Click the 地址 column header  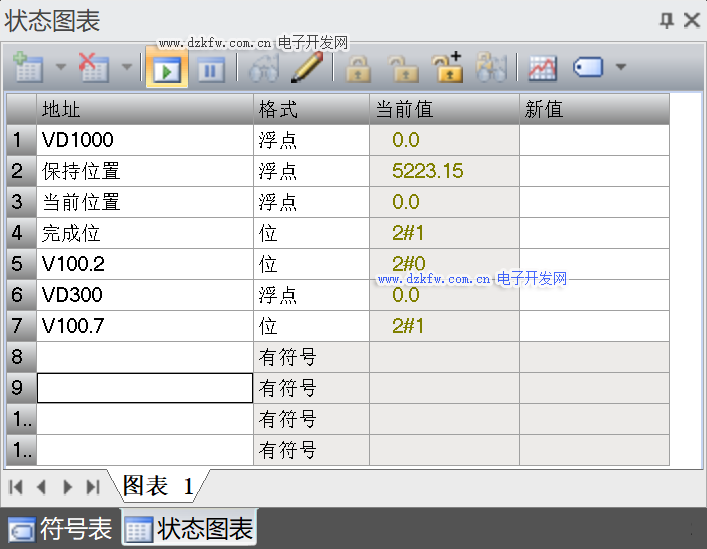(x=144, y=109)
